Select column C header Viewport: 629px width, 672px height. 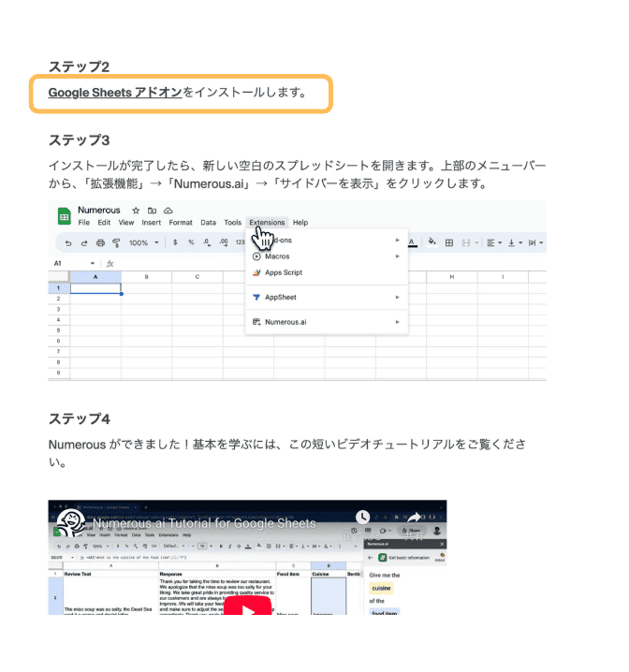click(x=197, y=277)
